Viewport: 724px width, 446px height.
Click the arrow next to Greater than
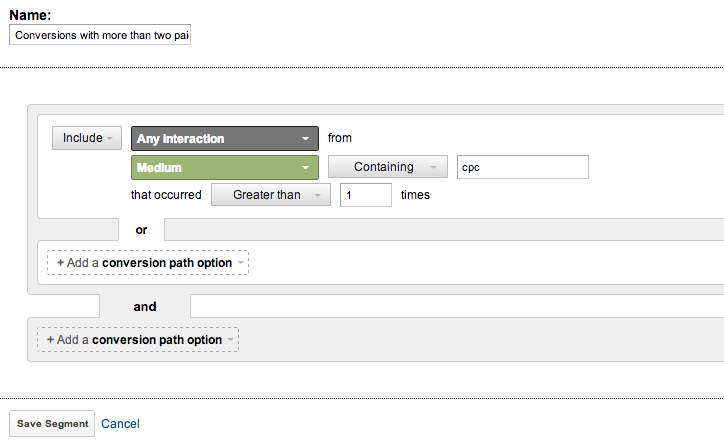(318, 195)
